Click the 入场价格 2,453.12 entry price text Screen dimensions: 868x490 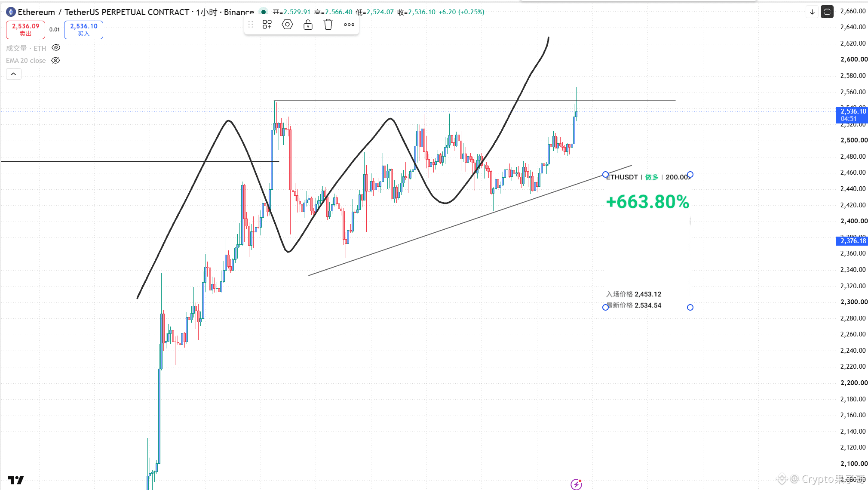click(634, 294)
